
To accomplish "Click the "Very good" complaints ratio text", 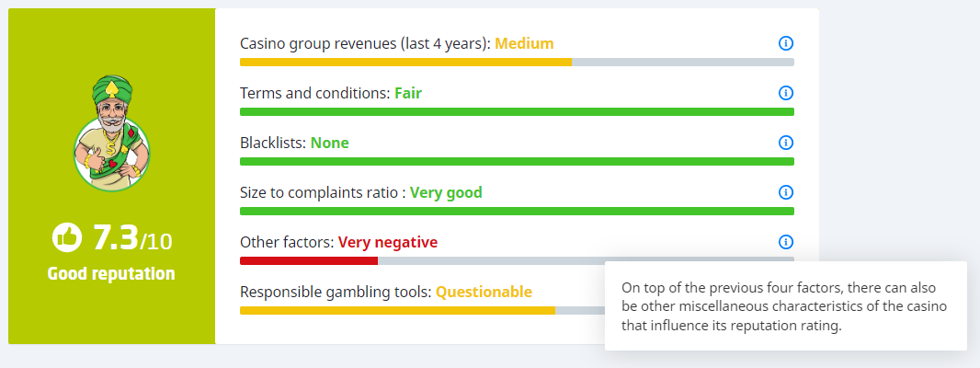I will pos(446,192).
